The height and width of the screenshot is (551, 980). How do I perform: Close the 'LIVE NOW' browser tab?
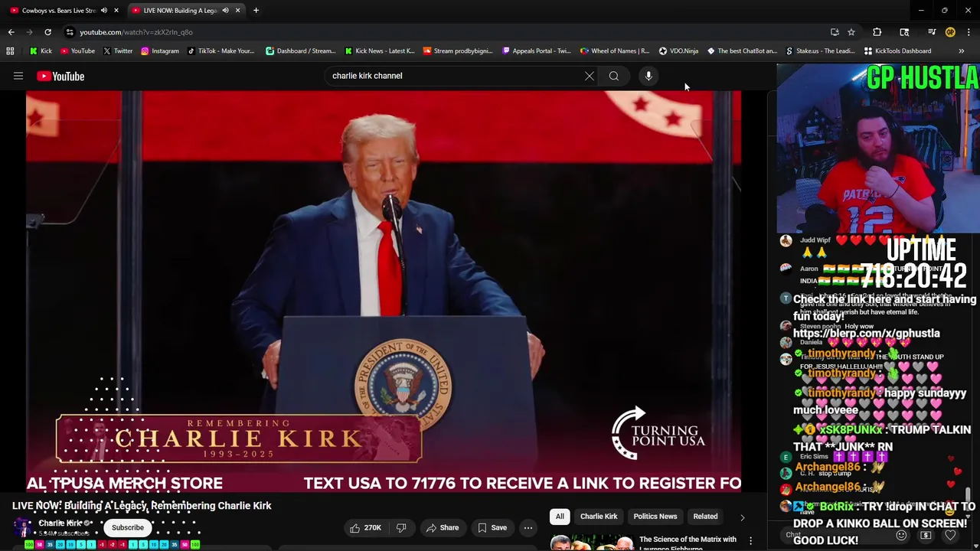click(x=237, y=10)
